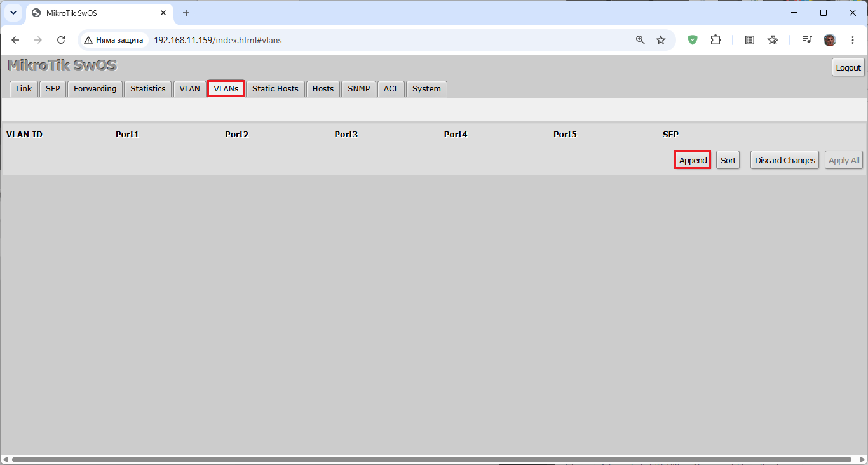Viewport: 868px width, 465px height.
Task: Open a new browser tab
Action: pos(186,13)
